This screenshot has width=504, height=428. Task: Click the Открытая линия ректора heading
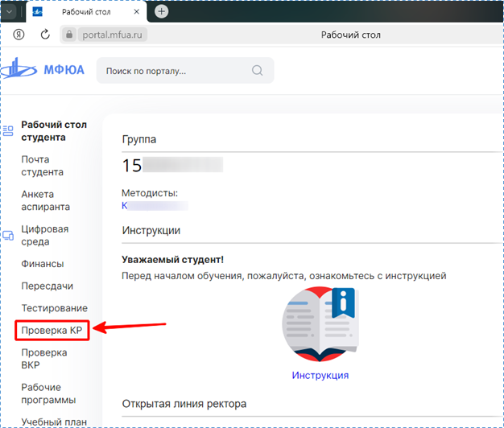tap(184, 404)
